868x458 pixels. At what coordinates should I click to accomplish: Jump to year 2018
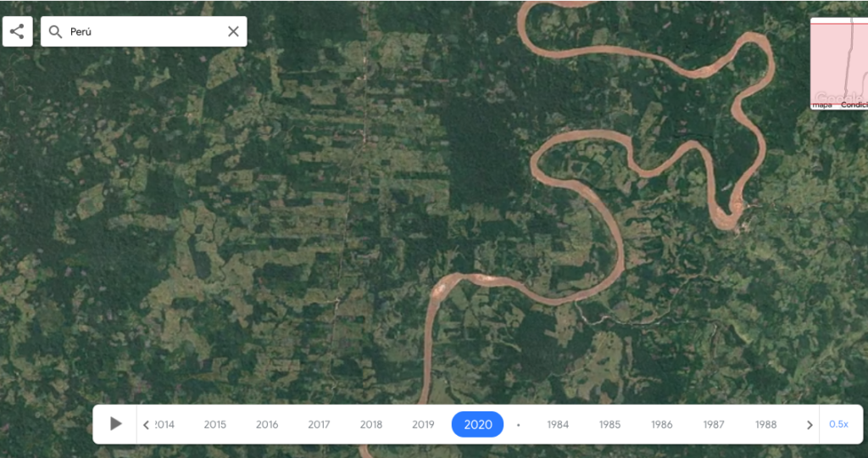click(x=371, y=425)
